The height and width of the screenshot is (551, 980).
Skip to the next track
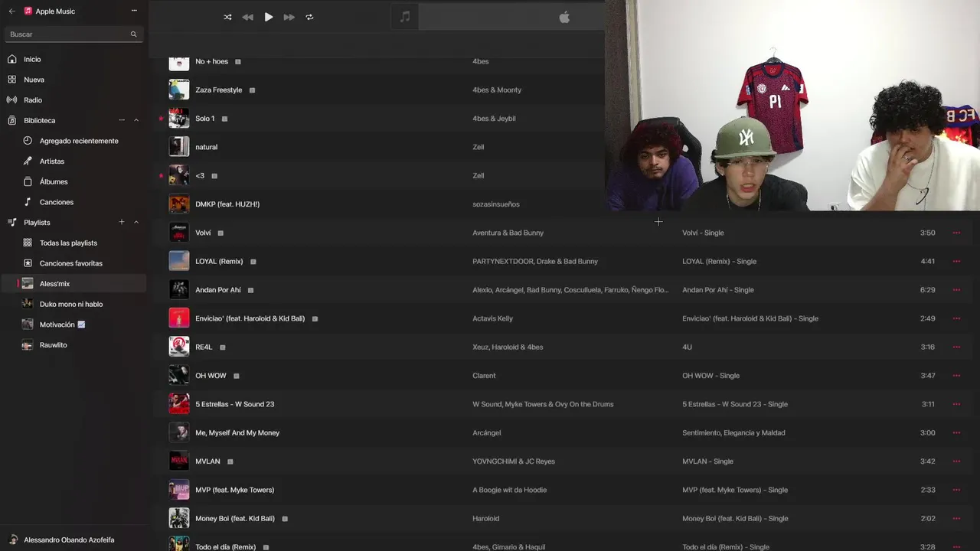click(289, 17)
